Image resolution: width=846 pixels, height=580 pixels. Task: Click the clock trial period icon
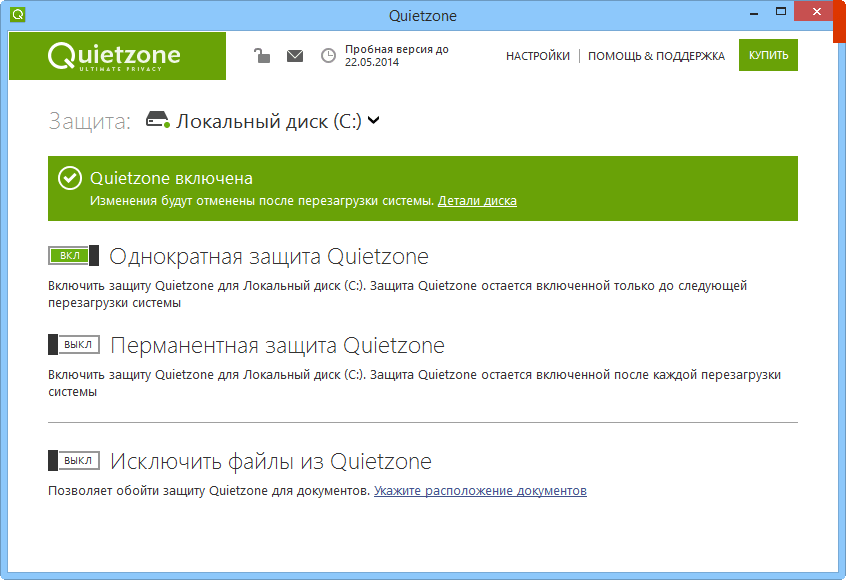(327, 55)
